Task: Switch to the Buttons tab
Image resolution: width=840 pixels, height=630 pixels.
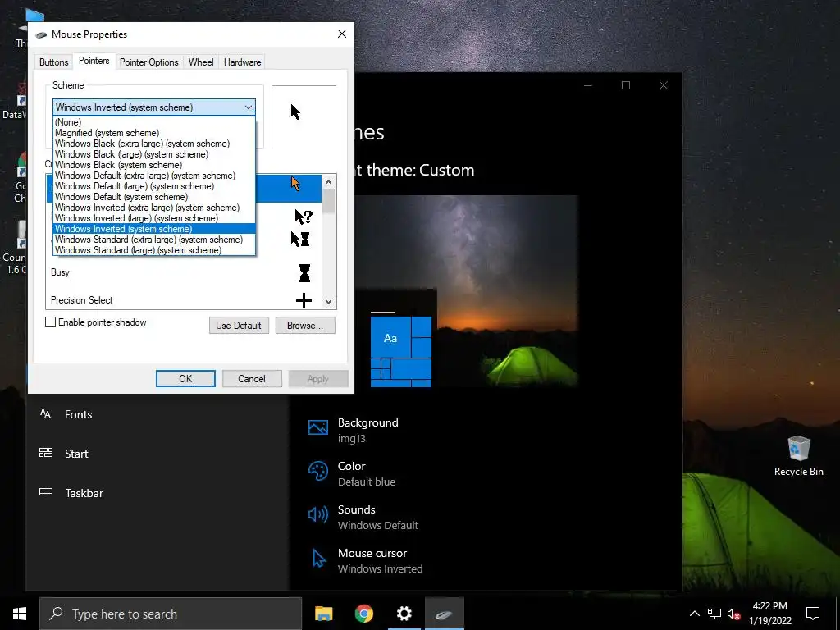Action: point(53,62)
